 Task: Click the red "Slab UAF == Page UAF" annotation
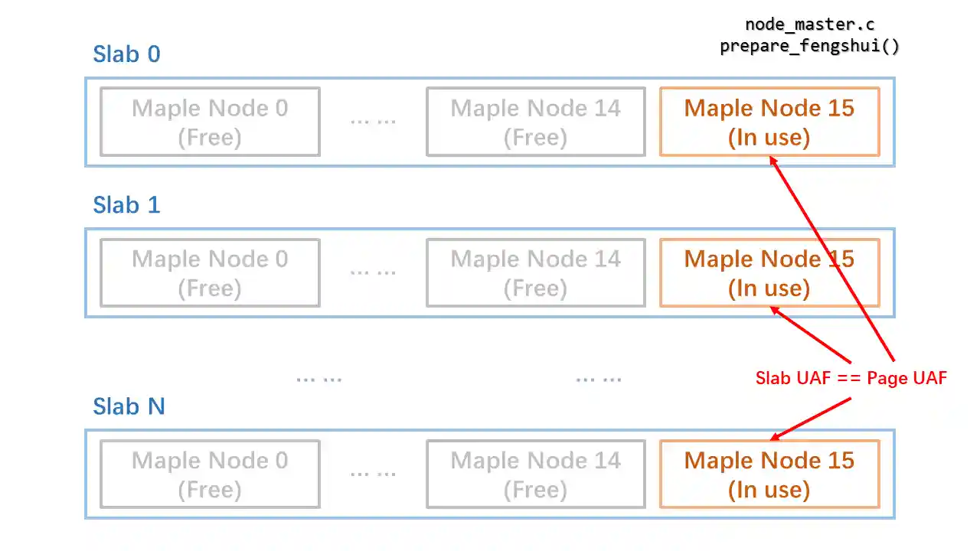click(x=851, y=378)
